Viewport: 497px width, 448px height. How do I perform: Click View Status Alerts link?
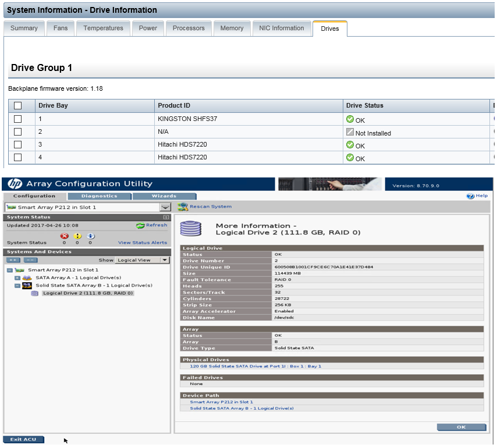(x=143, y=243)
